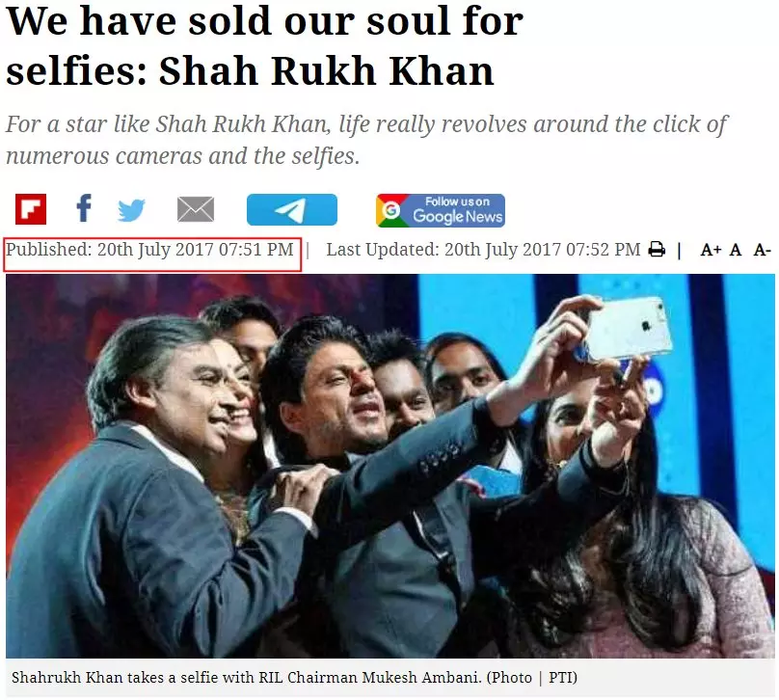Decrease font size with A-

[762, 250]
